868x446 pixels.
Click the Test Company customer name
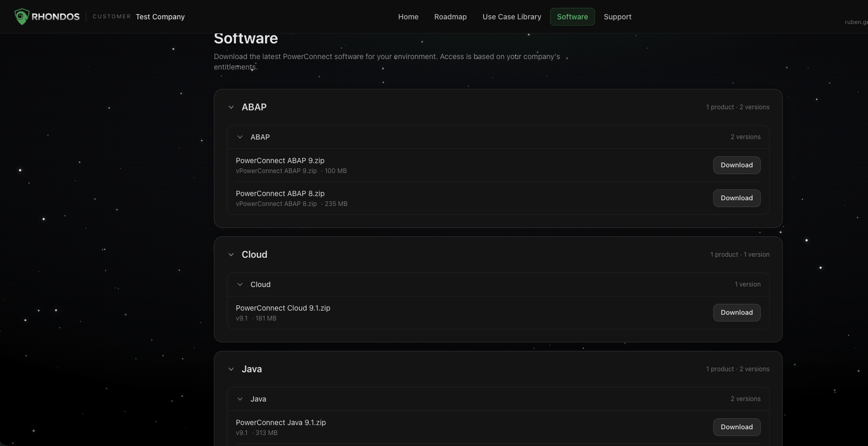(x=160, y=17)
